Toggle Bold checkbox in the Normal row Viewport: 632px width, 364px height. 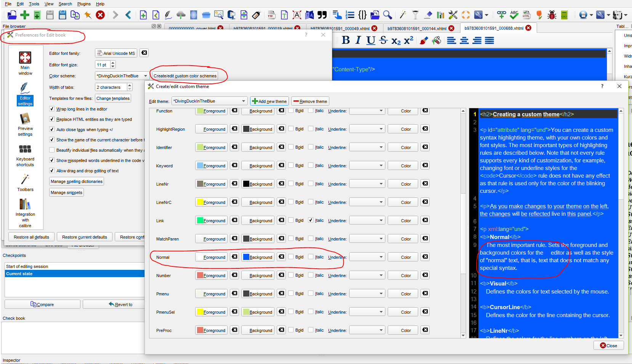pyautogui.click(x=291, y=257)
